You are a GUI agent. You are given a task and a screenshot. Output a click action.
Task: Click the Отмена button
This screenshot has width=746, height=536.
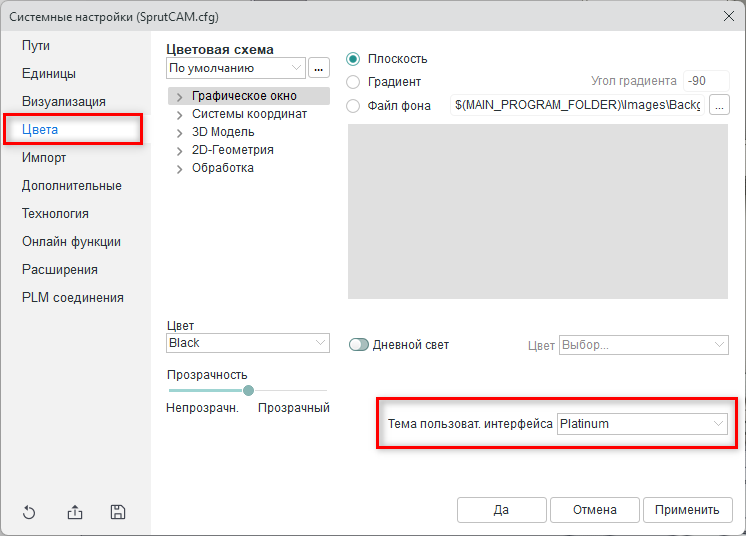click(594, 510)
